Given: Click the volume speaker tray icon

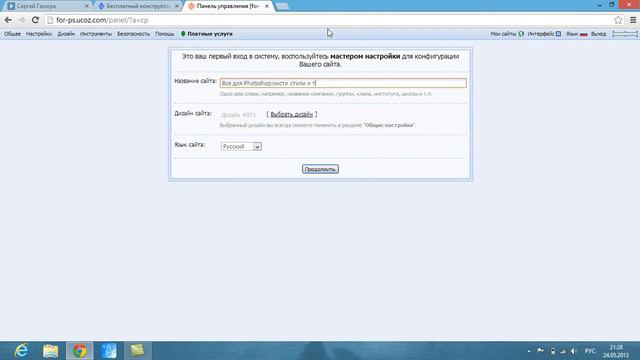Looking at the screenshot, I should coord(574,351).
